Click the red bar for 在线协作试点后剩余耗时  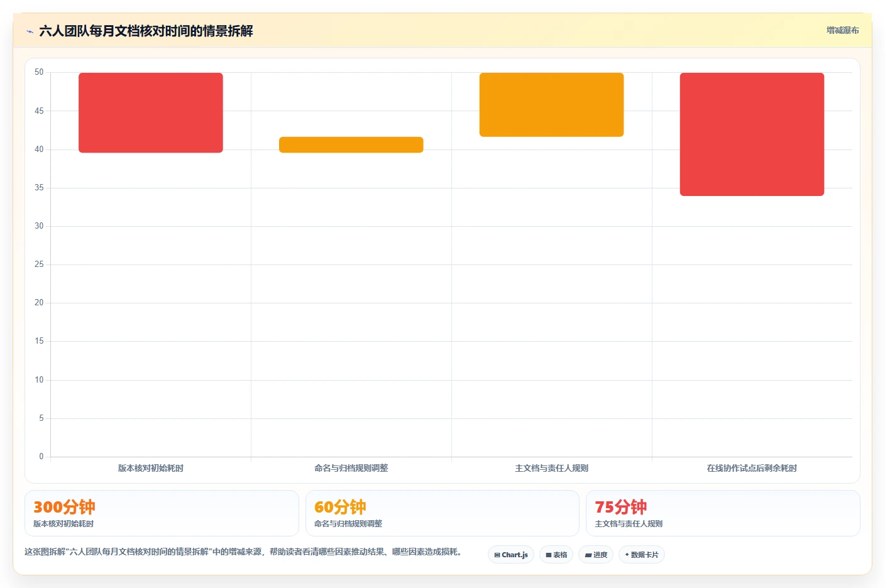coord(752,134)
